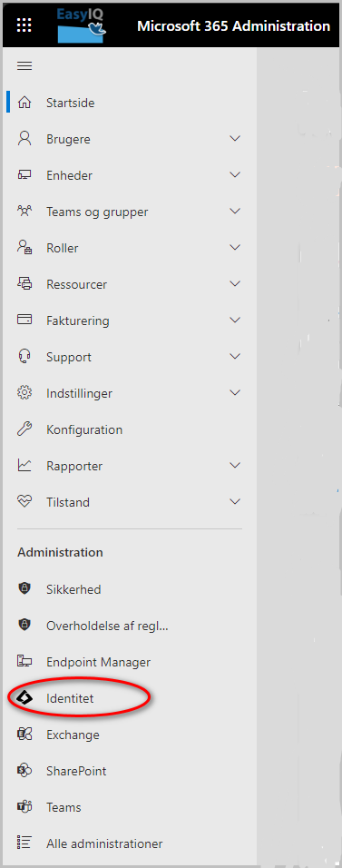Click the EasyIQ logo
This screenshot has height=868, width=342.
(x=82, y=25)
